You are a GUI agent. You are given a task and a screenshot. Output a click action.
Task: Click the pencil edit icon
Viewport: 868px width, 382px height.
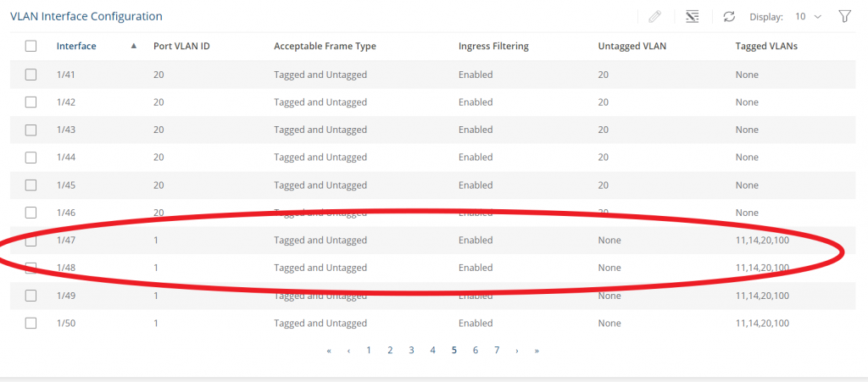(x=654, y=17)
